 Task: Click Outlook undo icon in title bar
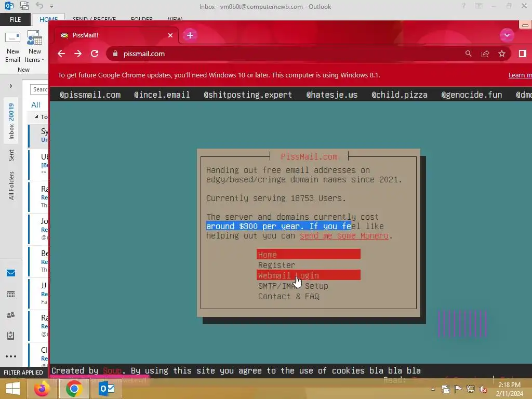[x=39, y=6]
